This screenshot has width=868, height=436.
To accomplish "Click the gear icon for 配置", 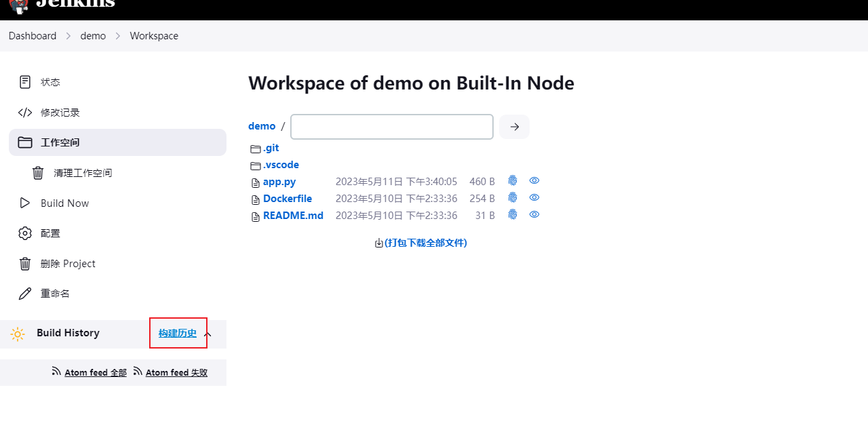I will [x=25, y=233].
